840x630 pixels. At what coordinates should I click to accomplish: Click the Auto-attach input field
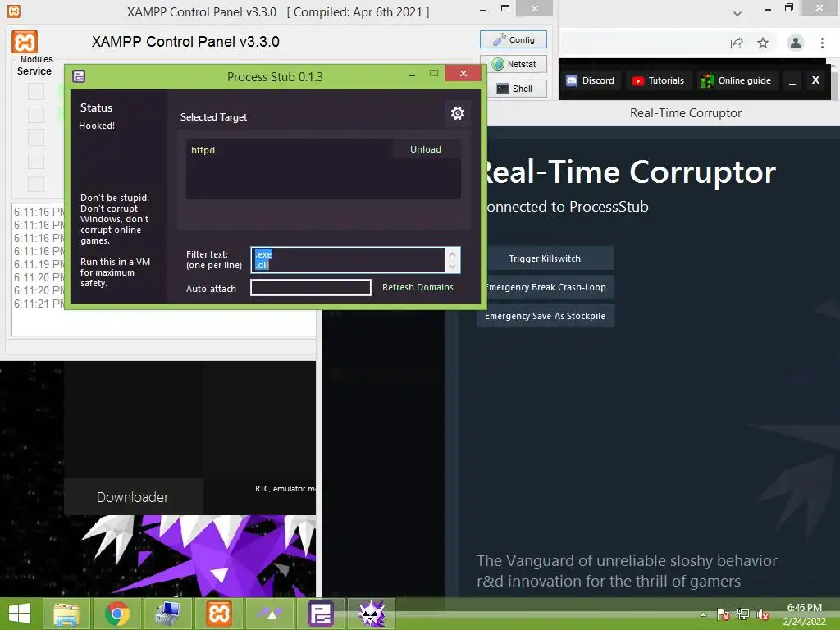click(311, 288)
